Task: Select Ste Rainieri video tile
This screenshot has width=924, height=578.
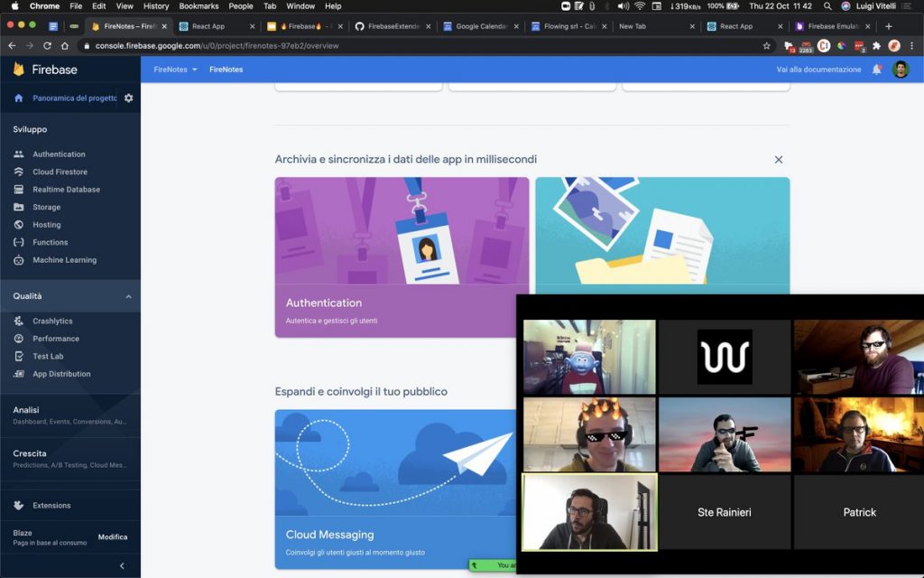Action: coord(725,512)
